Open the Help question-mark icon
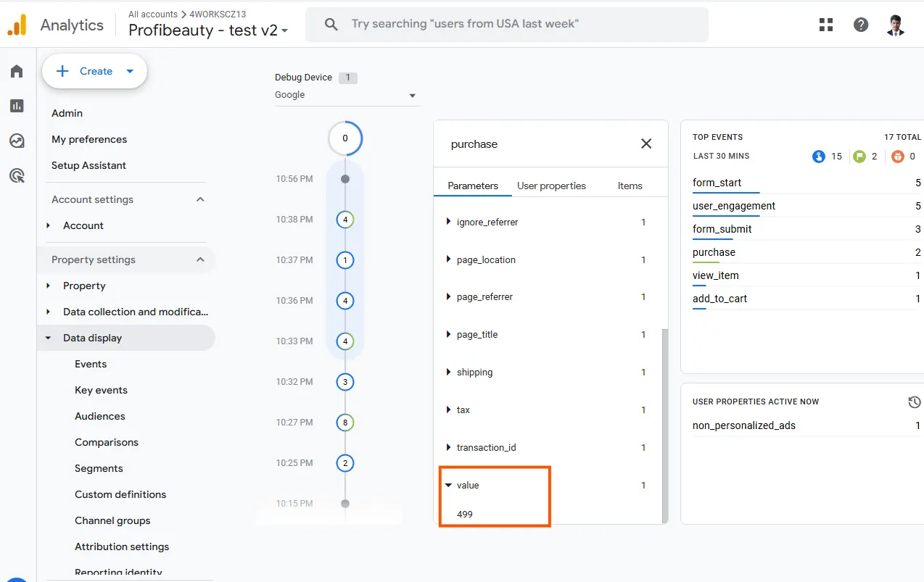 pyautogui.click(x=861, y=25)
